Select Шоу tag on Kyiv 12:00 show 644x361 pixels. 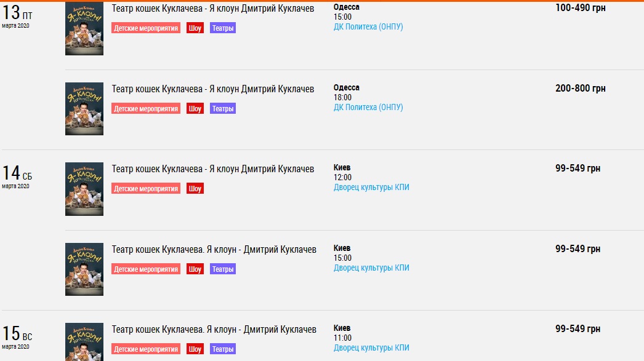click(195, 189)
